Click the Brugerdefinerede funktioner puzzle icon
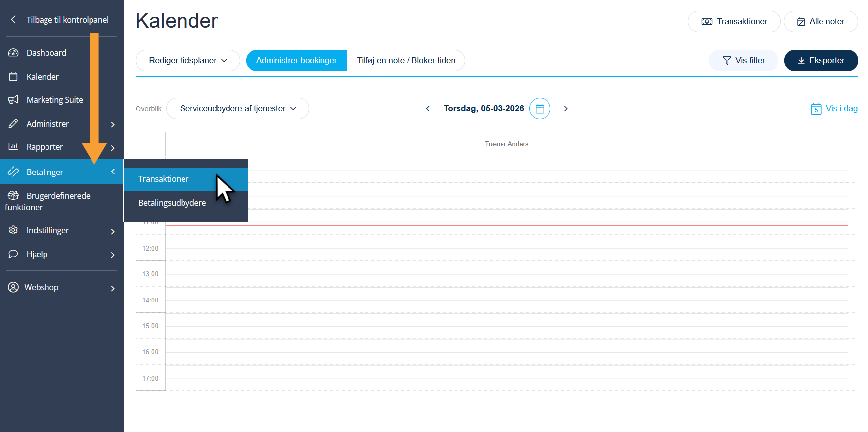Viewport: 868px width, 432px height. 13,196
